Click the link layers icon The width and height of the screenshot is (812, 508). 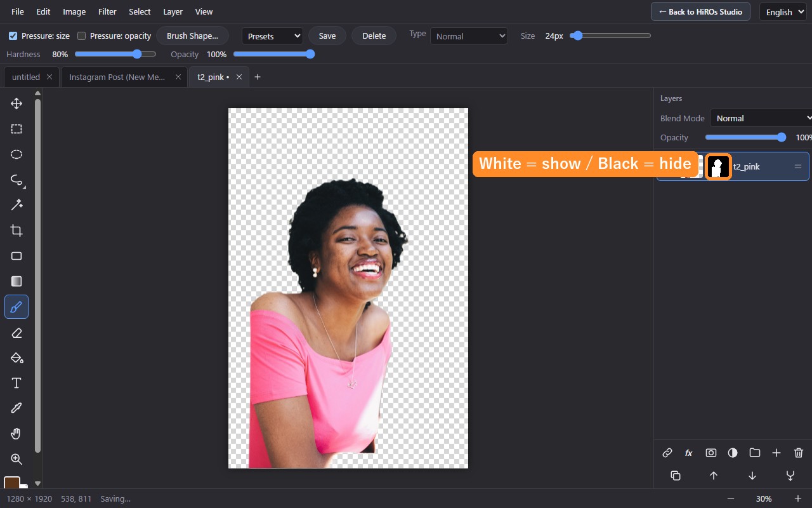[x=667, y=453]
